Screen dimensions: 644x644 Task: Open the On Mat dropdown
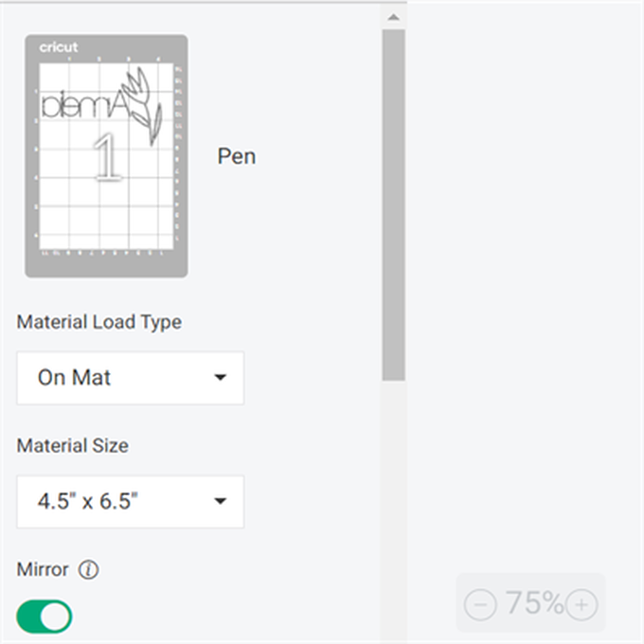coord(130,378)
